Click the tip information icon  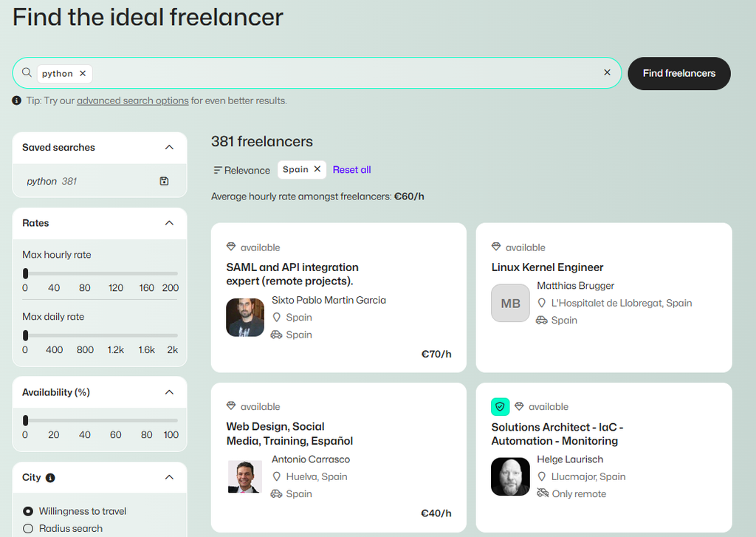[x=16, y=100]
